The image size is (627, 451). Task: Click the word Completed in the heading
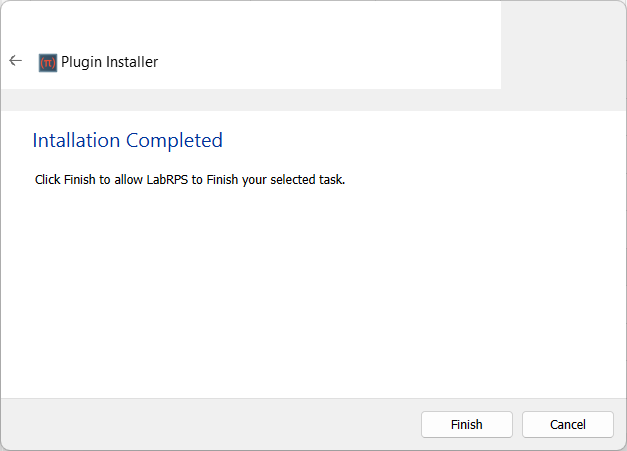(174, 140)
